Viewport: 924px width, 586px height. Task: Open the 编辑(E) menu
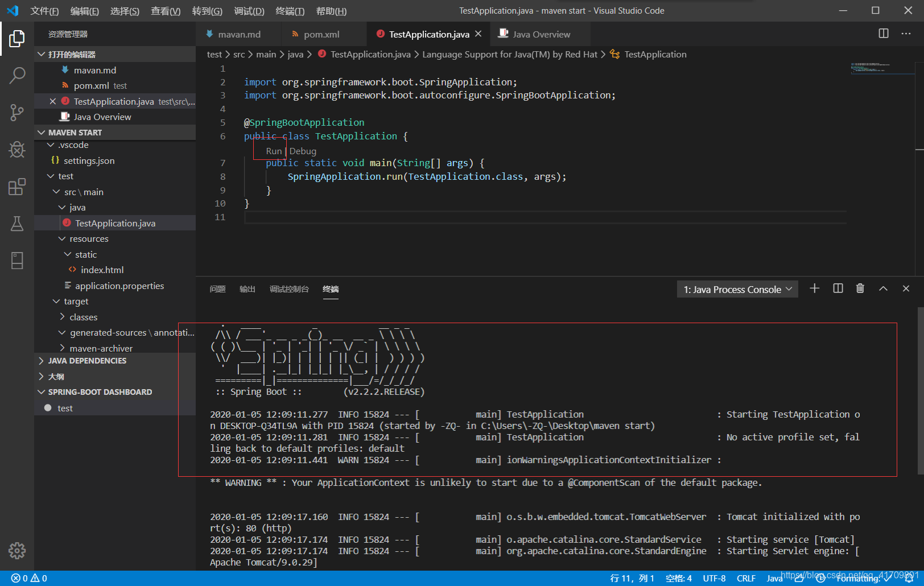point(84,11)
